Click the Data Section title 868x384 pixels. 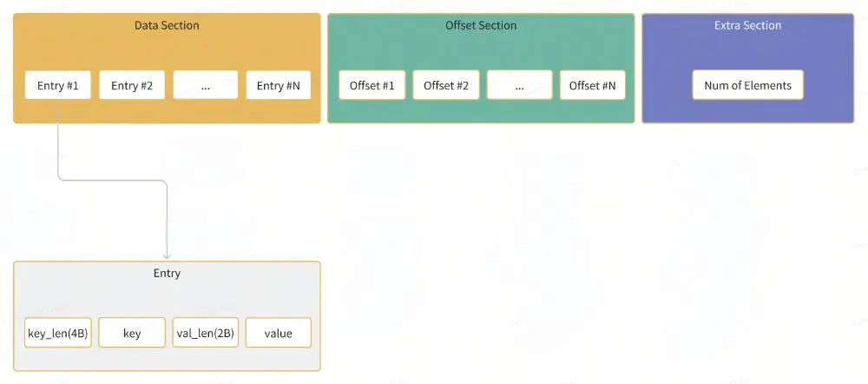point(167,25)
